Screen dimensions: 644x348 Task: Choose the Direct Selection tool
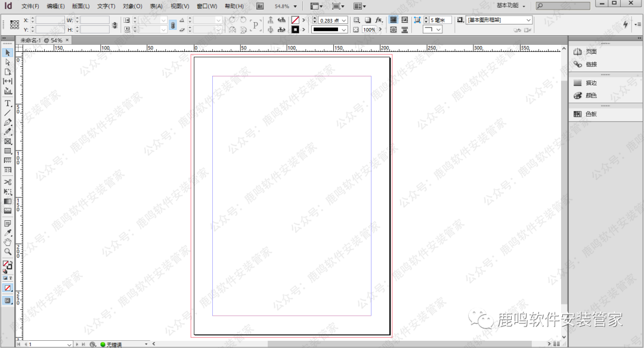coord(8,62)
